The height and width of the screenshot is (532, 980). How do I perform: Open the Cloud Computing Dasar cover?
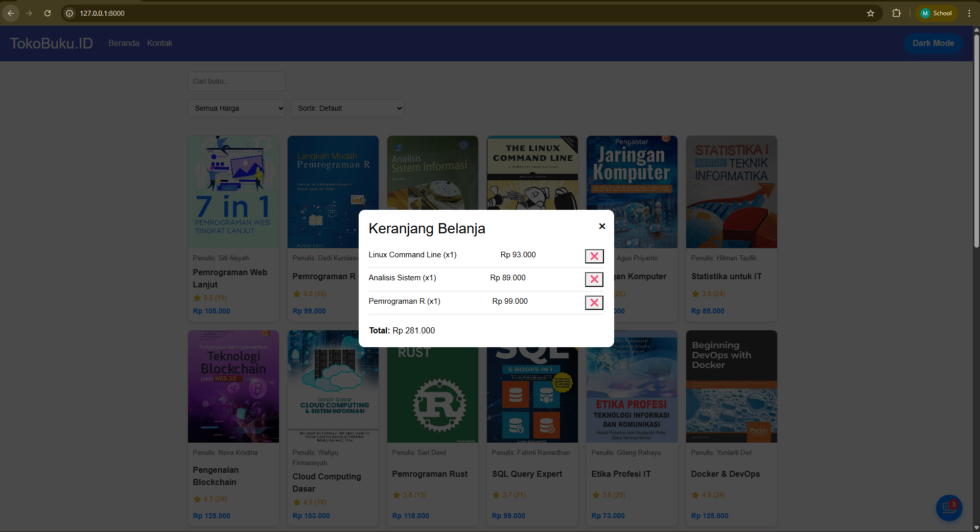[333, 386]
